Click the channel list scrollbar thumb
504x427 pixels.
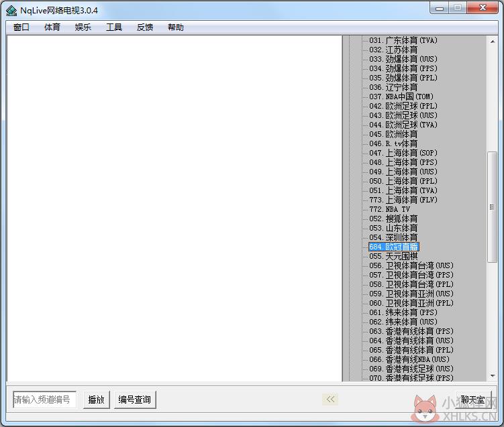pos(492,207)
